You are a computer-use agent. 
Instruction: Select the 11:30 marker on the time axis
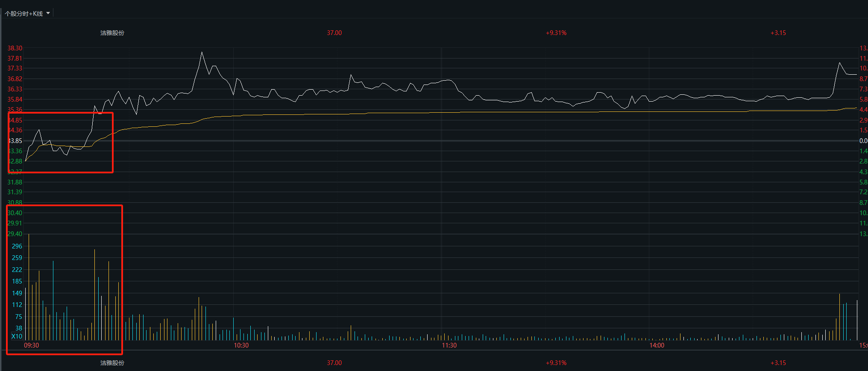point(449,345)
